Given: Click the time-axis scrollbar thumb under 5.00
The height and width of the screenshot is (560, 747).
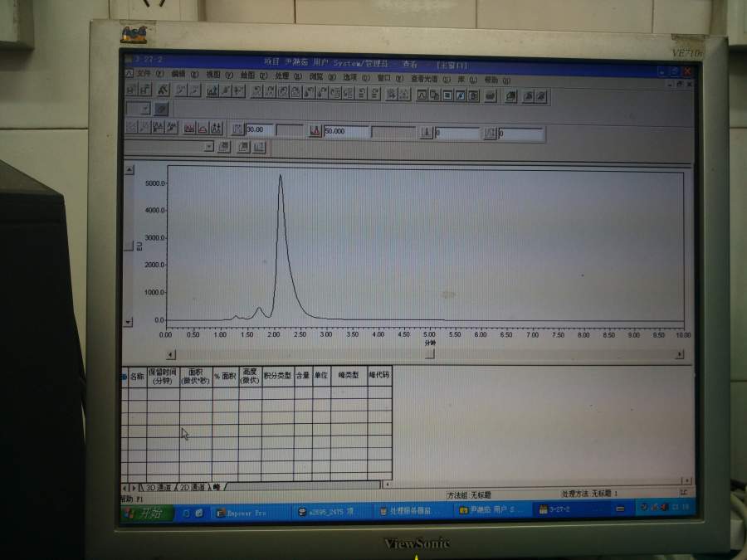Looking at the screenshot, I should (x=430, y=354).
